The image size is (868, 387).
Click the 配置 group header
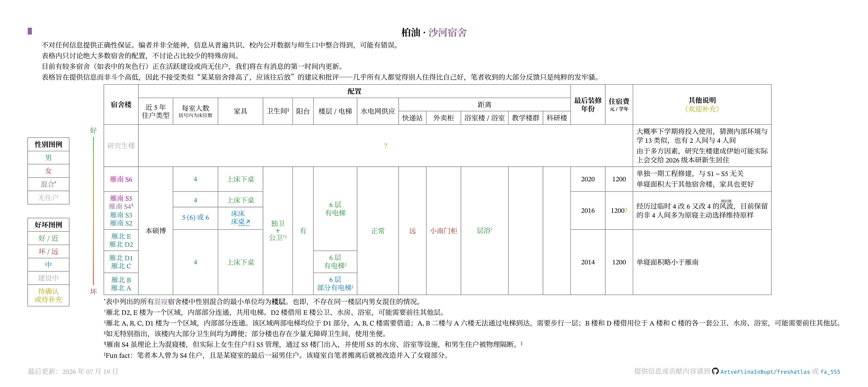click(x=354, y=91)
